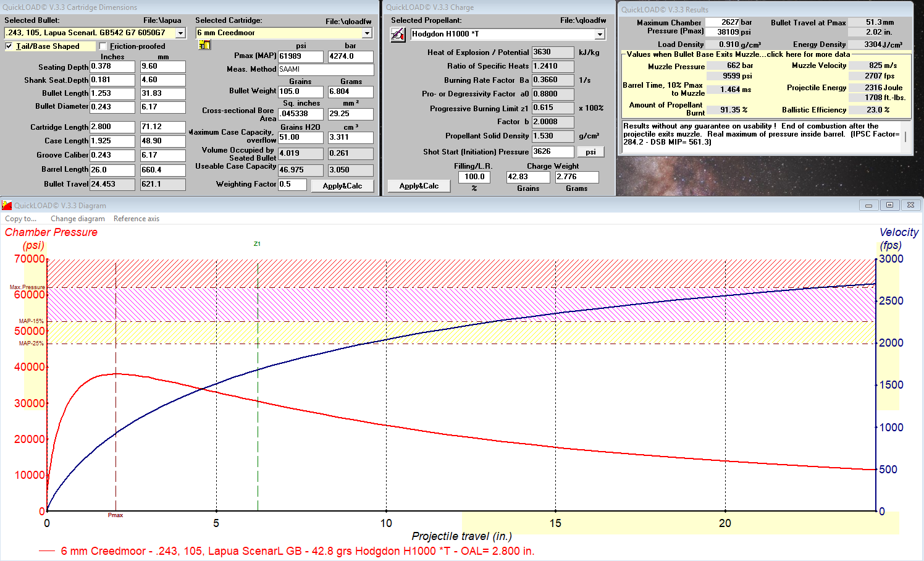The width and height of the screenshot is (924, 561).
Task: Click the MAP-25% label on the chart
Action: (31, 344)
